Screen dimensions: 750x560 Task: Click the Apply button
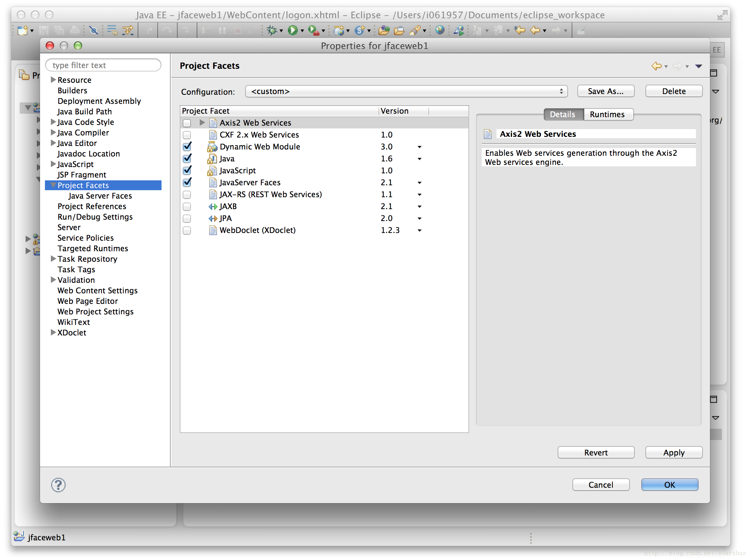pos(674,453)
